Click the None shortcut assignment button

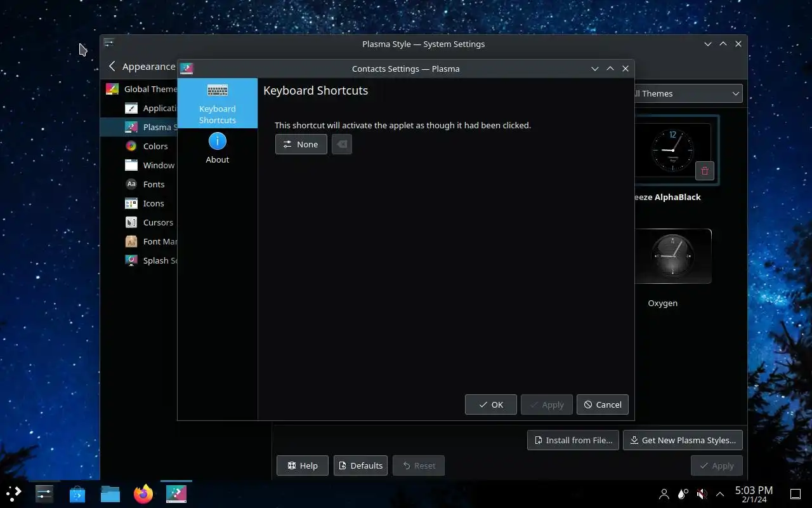coord(301,144)
